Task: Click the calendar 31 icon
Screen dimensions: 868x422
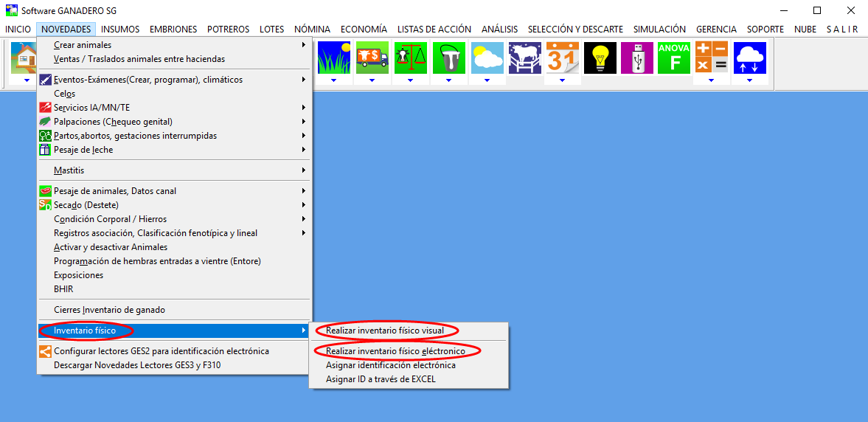Action: (562, 58)
